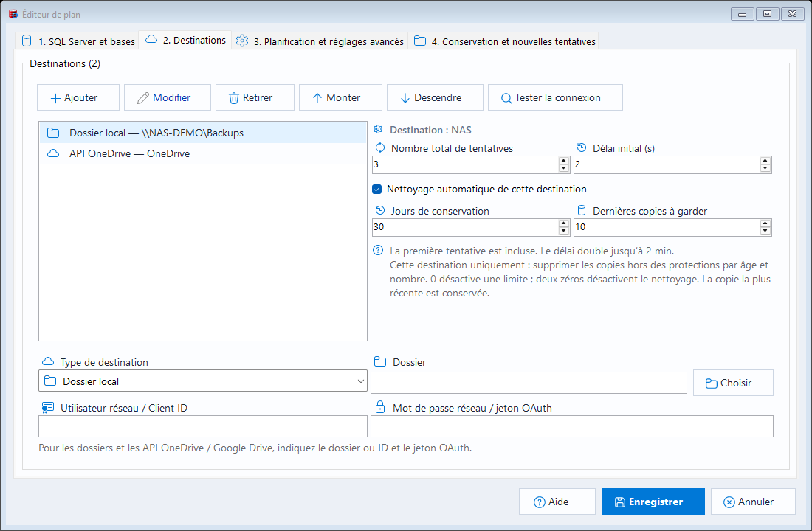The width and height of the screenshot is (812, 531).
Task: Decrease Dernières copies à garder value
Action: 765,231
